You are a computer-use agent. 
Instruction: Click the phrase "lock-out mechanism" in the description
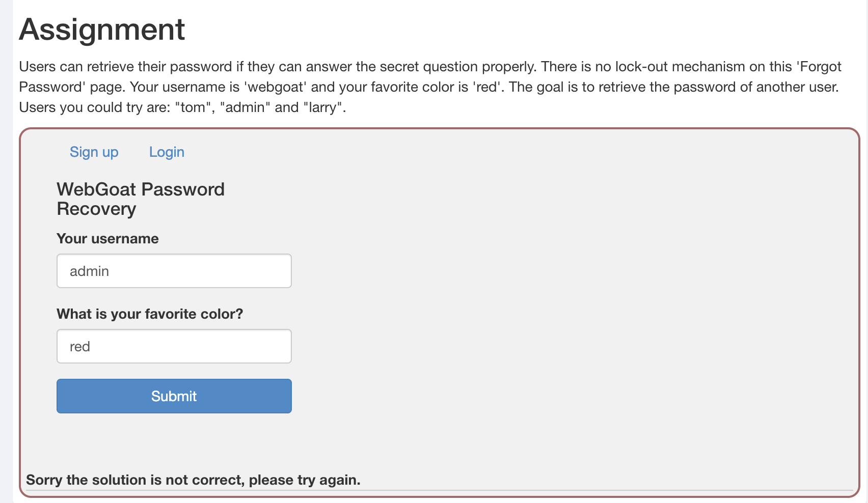(x=680, y=67)
